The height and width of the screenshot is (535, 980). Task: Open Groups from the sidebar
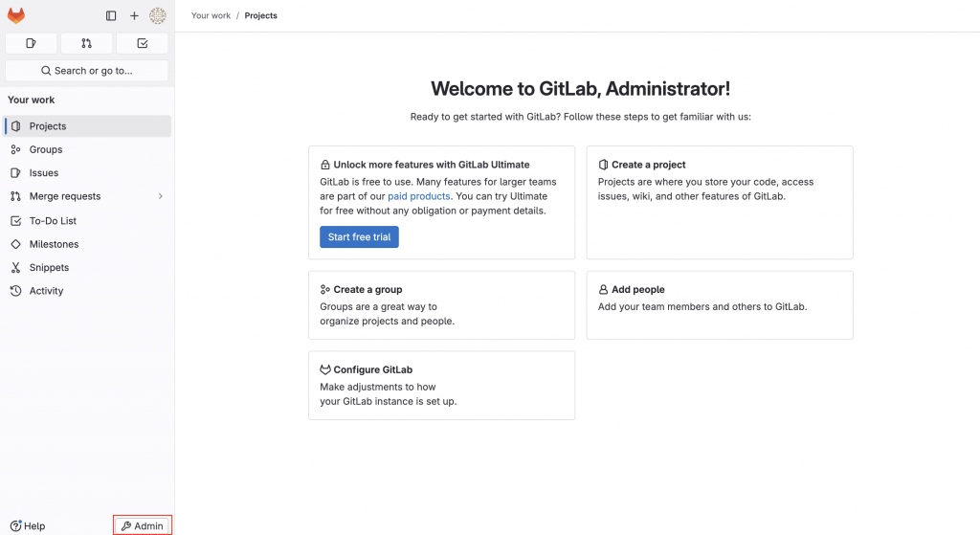pos(87,149)
